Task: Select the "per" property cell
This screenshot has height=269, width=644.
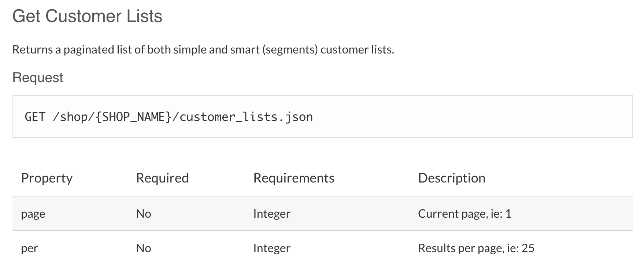Action: (30, 248)
